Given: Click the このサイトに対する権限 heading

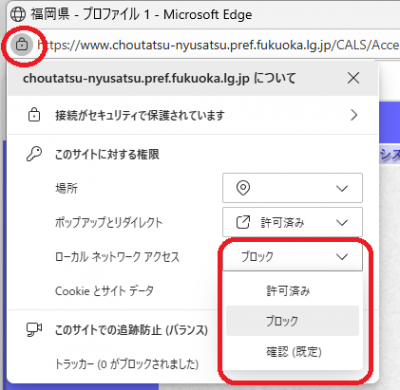Looking at the screenshot, I should pyautogui.click(x=107, y=154).
